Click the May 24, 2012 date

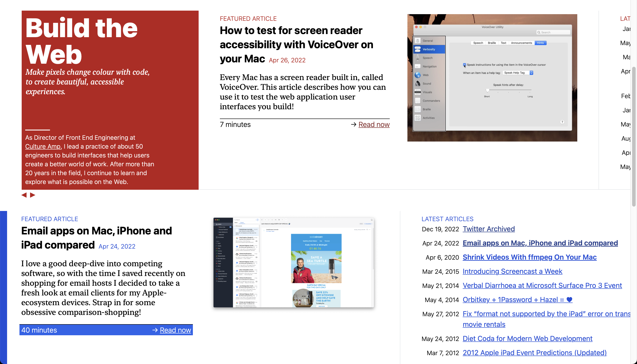click(440, 339)
